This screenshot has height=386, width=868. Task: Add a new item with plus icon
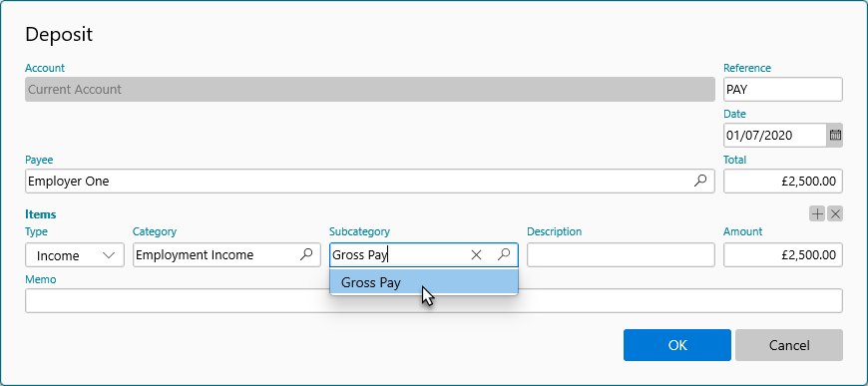tap(817, 213)
